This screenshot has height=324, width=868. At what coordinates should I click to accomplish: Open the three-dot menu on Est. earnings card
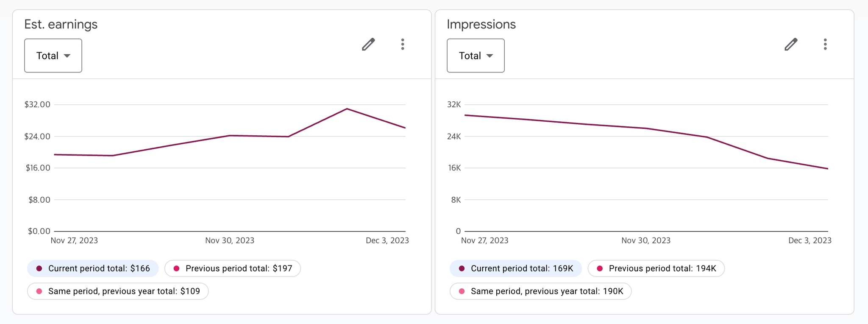pyautogui.click(x=403, y=45)
